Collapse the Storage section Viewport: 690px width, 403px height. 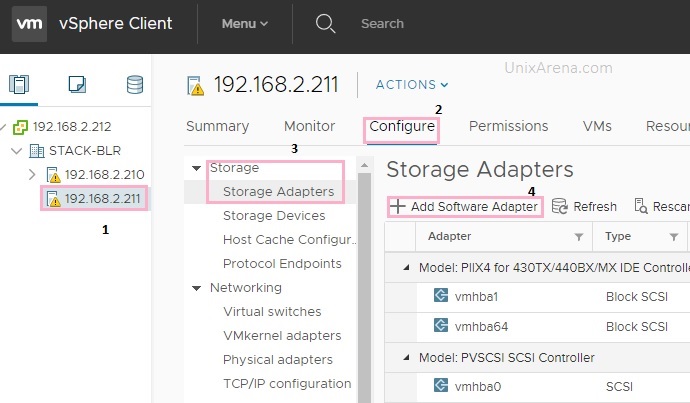coord(196,168)
